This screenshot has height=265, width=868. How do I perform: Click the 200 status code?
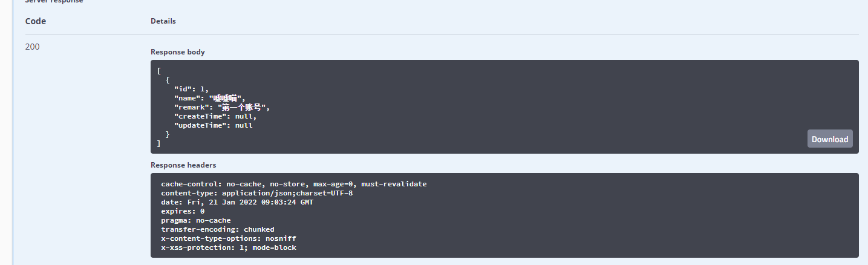click(33, 47)
